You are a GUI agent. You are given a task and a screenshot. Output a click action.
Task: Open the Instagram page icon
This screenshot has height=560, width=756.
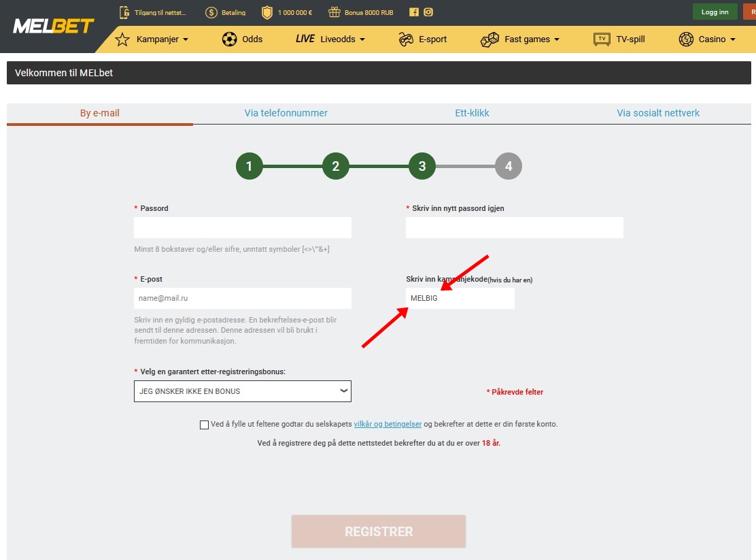(428, 12)
